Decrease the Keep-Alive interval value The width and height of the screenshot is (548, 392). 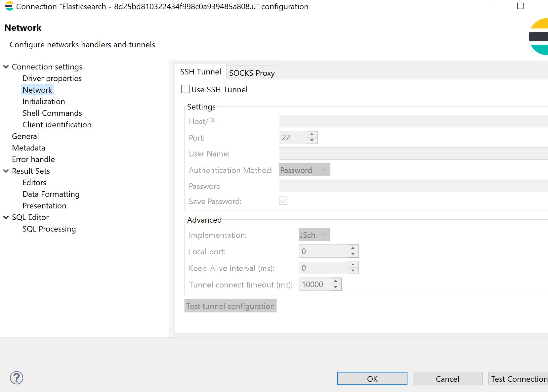353,271
